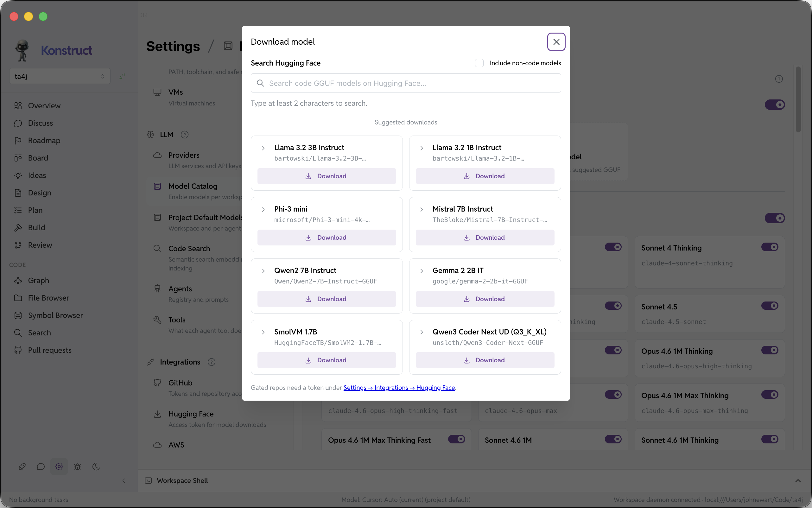The width and height of the screenshot is (812, 508).
Task: Click the drag handle dots at the top
Action: [x=143, y=15]
